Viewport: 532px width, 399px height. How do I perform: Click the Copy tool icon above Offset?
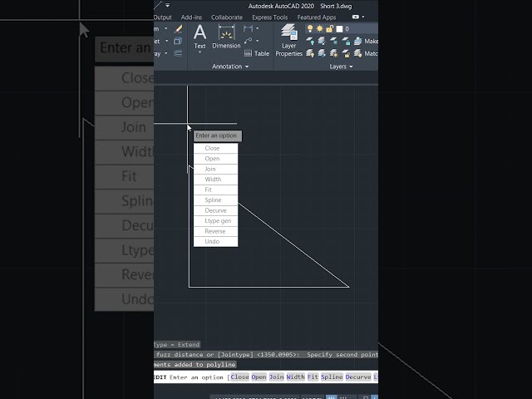[x=178, y=41]
